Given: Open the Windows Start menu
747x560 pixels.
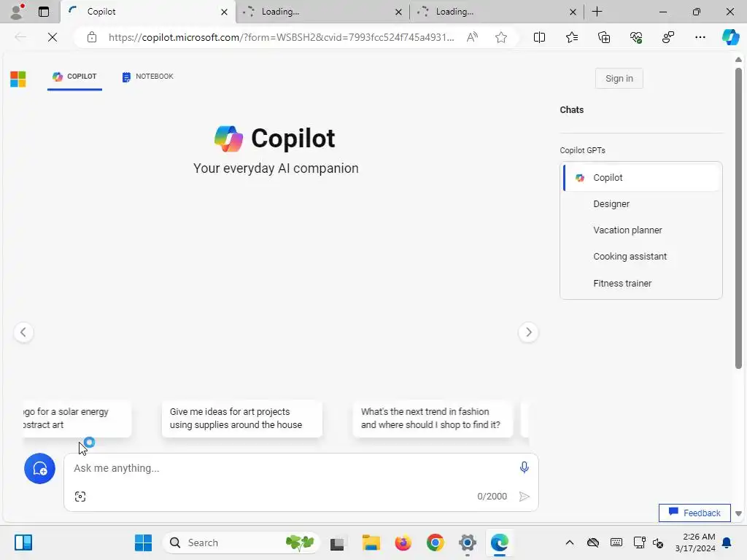Looking at the screenshot, I should (x=143, y=542).
